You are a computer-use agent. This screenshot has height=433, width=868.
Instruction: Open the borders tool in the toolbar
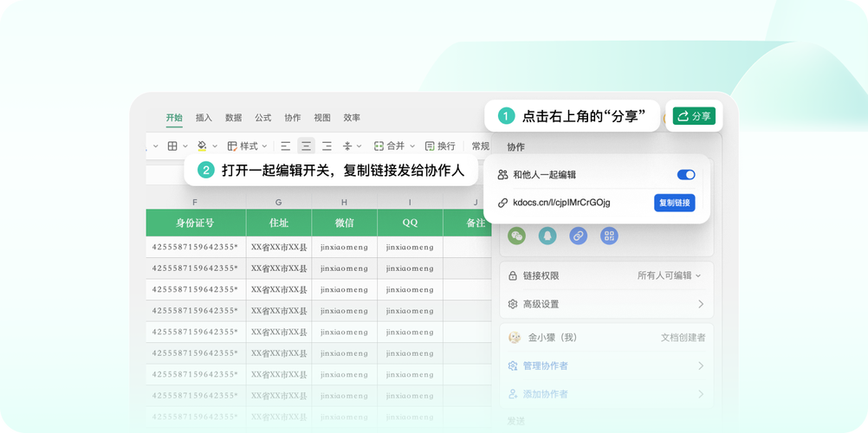[172, 146]
